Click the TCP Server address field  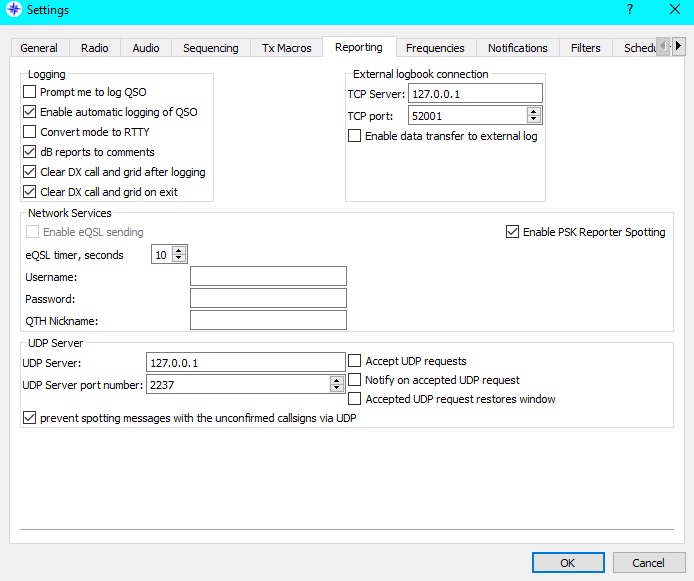click(474, 94)
